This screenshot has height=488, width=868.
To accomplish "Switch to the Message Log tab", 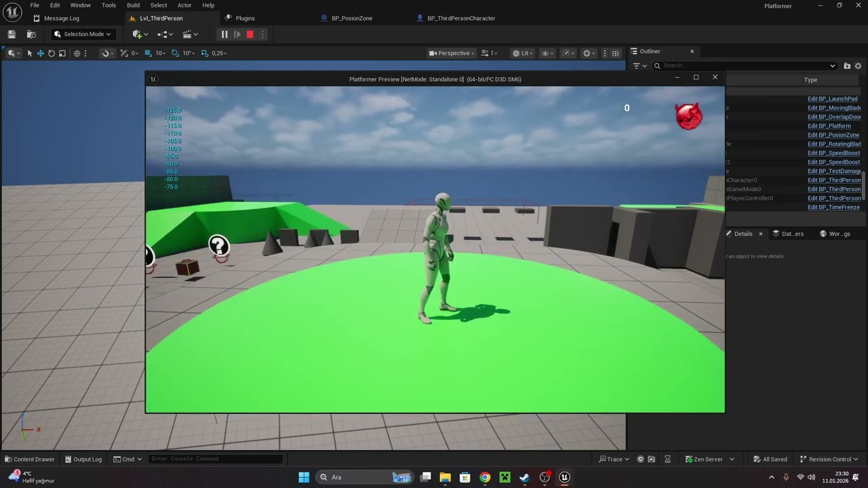I will point(61,18).
